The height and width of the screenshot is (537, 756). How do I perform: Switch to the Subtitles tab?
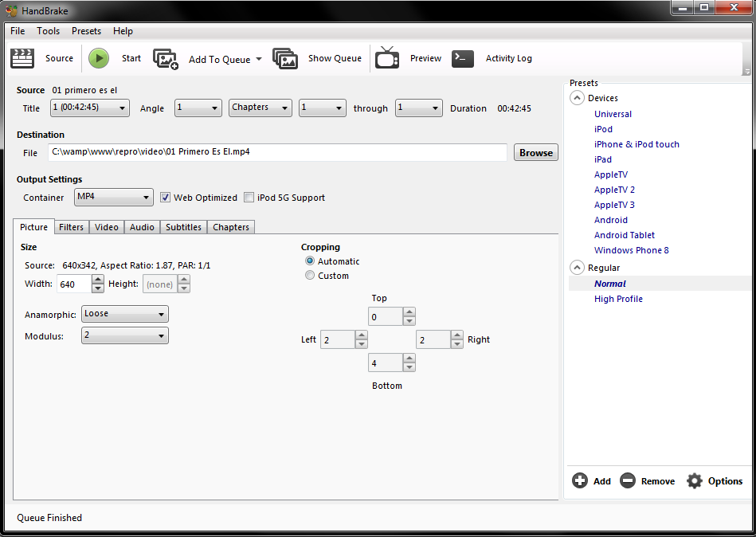click(184, 227)
